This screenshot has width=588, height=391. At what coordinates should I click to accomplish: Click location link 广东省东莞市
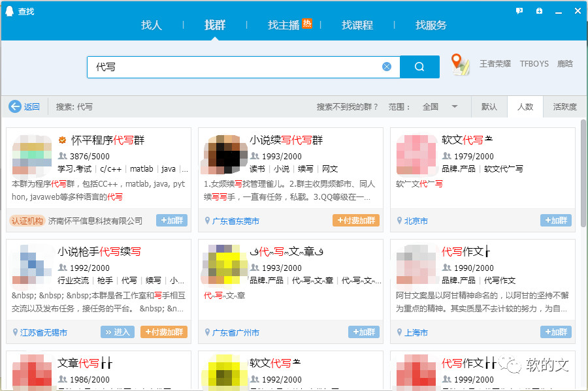235,221
